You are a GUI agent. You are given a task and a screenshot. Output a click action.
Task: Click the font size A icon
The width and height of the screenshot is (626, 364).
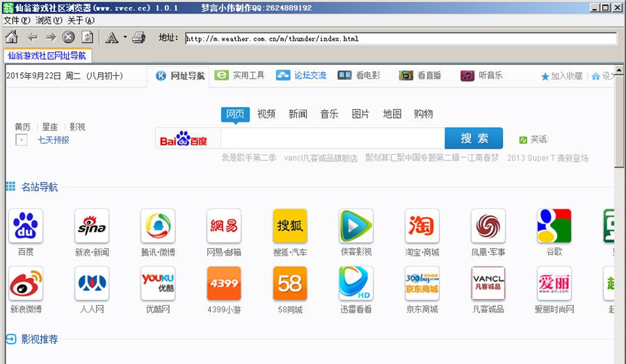click(112, 38)
